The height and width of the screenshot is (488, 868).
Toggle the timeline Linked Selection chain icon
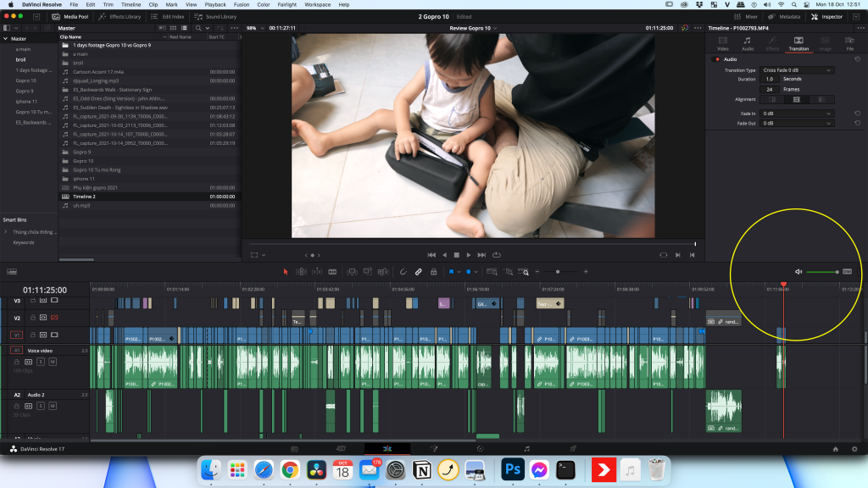click(418, 272)
